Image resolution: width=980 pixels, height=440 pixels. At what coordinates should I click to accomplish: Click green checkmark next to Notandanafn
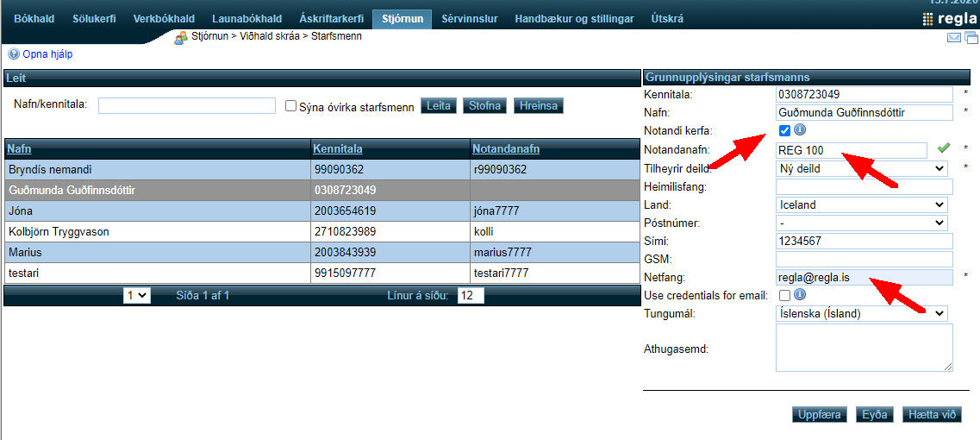click(944, 149)
